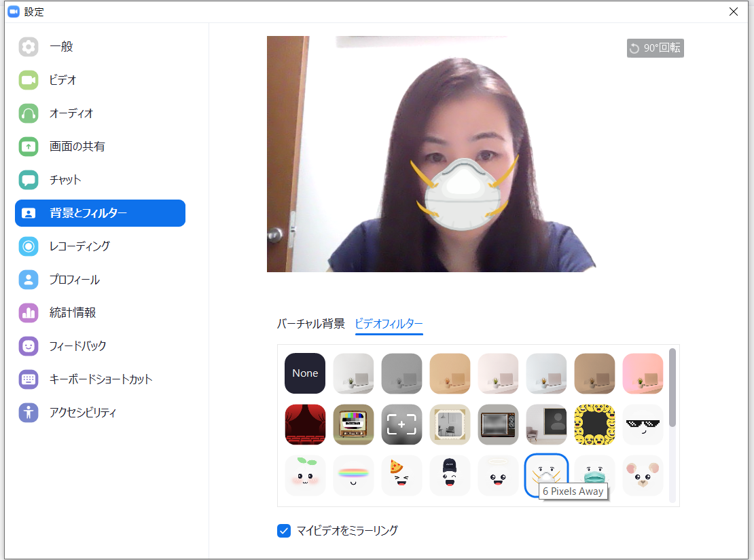Screen dimensions: 754x560
Task: Open 背景とフィルター settings section
Action: tap(100, 213)
